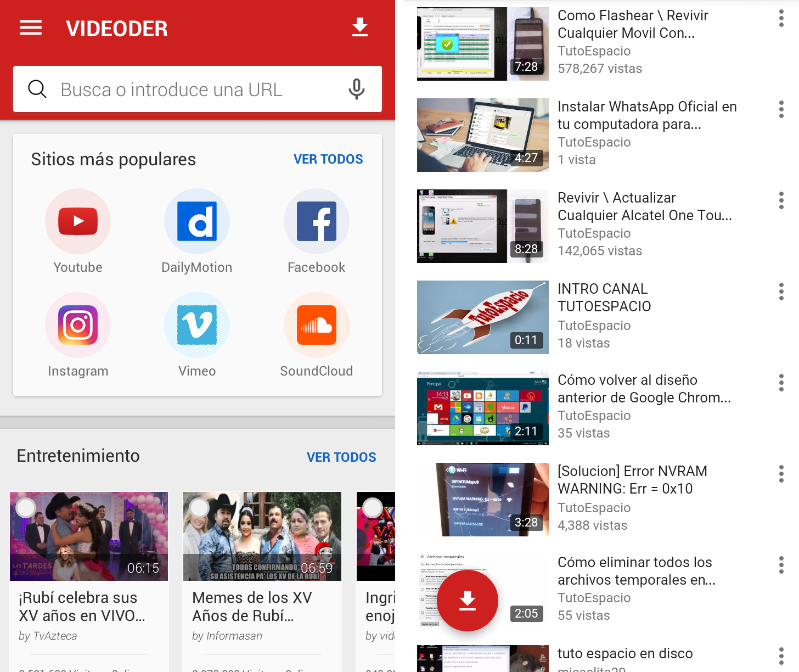Open the Vimeo site icon
799x672 pixels.
[197, 325]
